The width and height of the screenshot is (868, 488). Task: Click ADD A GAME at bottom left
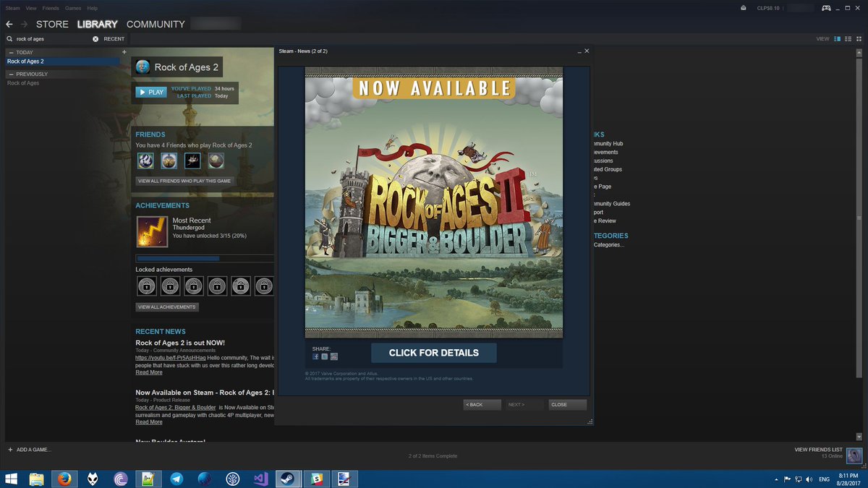click(x=30, y=450)
